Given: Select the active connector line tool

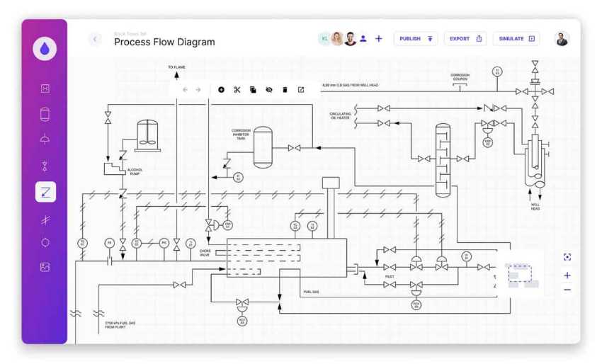Looking at the screenshot, I should [x=45, y=192].
